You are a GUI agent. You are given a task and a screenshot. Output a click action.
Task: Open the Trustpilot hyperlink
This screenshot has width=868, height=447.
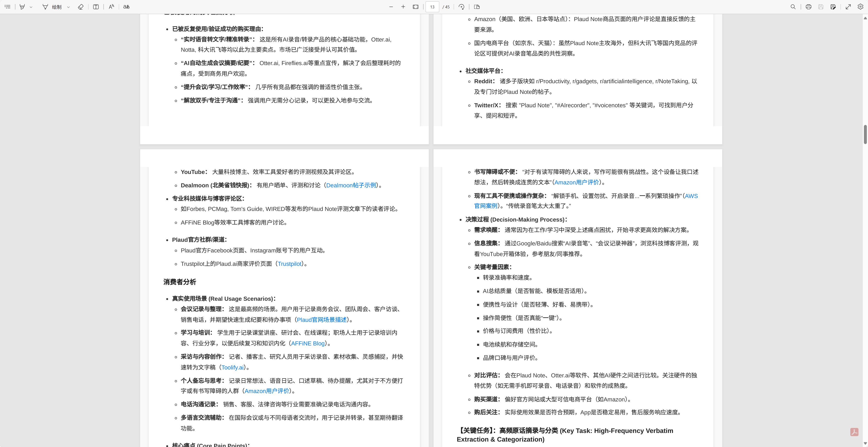pos(289,264)
